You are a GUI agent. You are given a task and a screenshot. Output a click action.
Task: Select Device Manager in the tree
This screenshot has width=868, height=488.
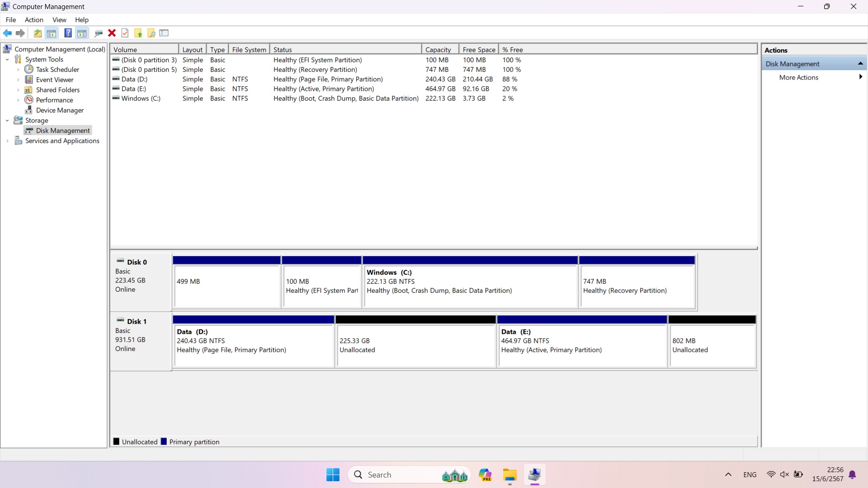pos(60,110)
